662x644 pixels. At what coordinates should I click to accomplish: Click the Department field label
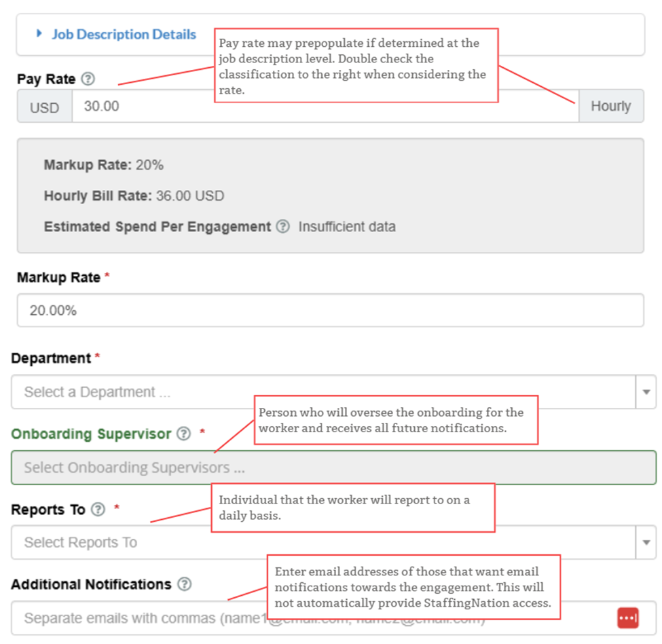point(51,358)
